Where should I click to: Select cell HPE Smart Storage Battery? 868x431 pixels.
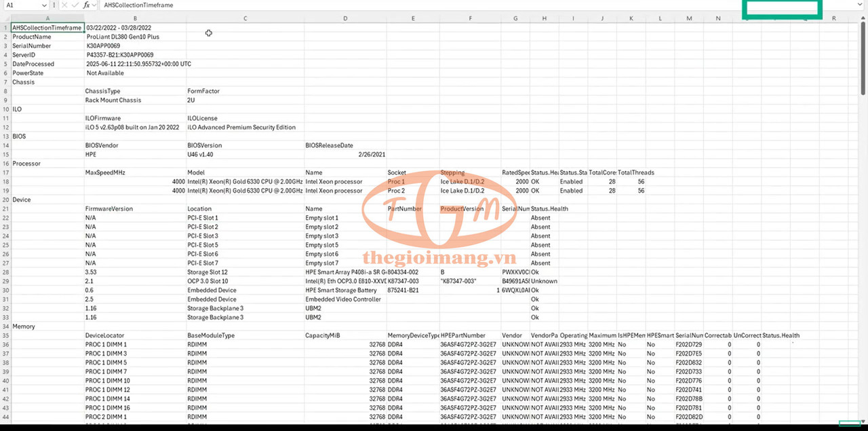click(x=345, y=290)
